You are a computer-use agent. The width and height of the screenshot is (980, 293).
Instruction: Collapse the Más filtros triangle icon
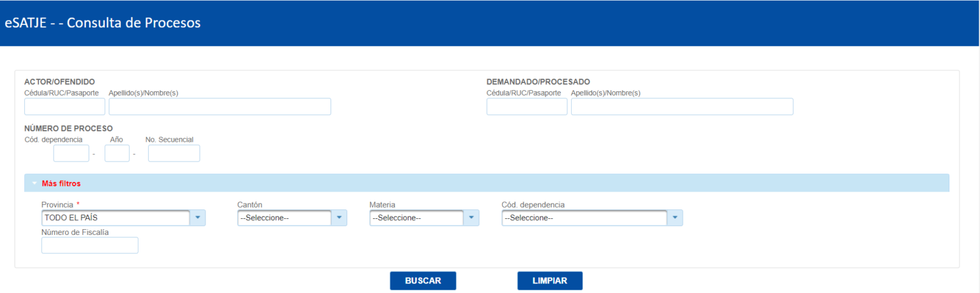34,183
